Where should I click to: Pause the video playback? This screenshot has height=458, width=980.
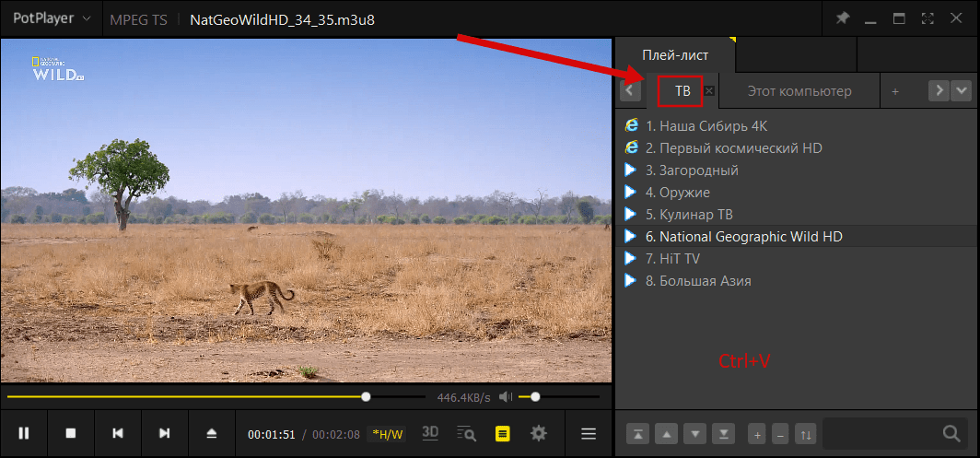[x=24, y=433]
